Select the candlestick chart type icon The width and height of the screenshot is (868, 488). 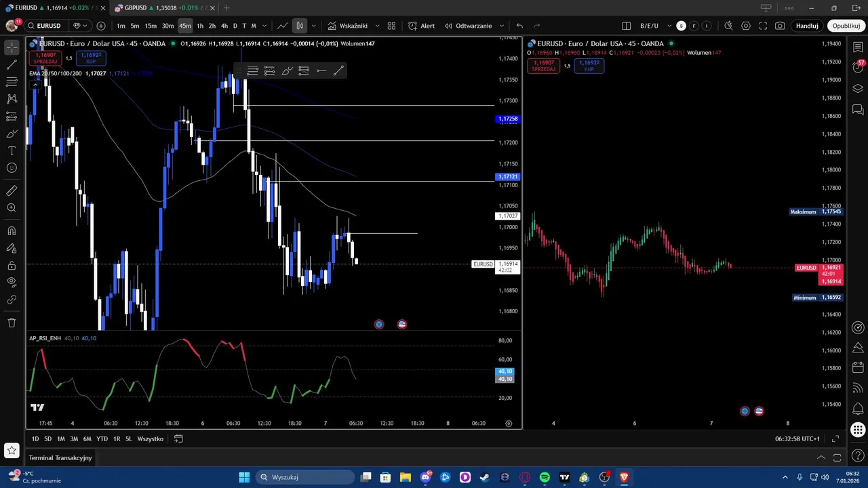(x=300, y=26)
